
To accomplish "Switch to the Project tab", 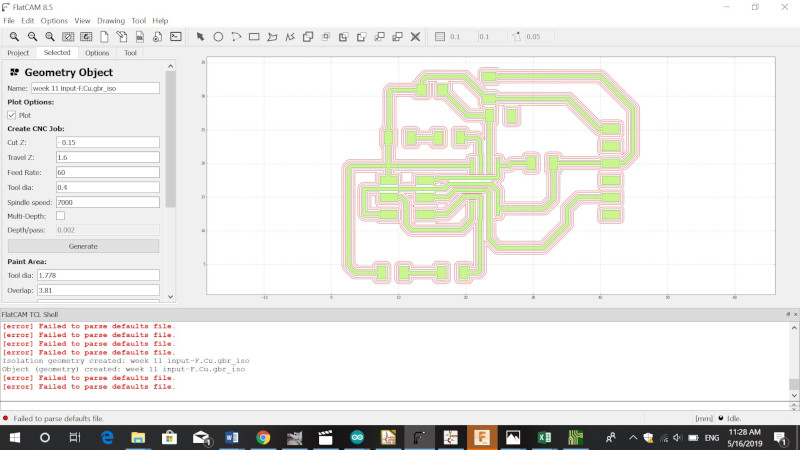I will click(18, 53).
